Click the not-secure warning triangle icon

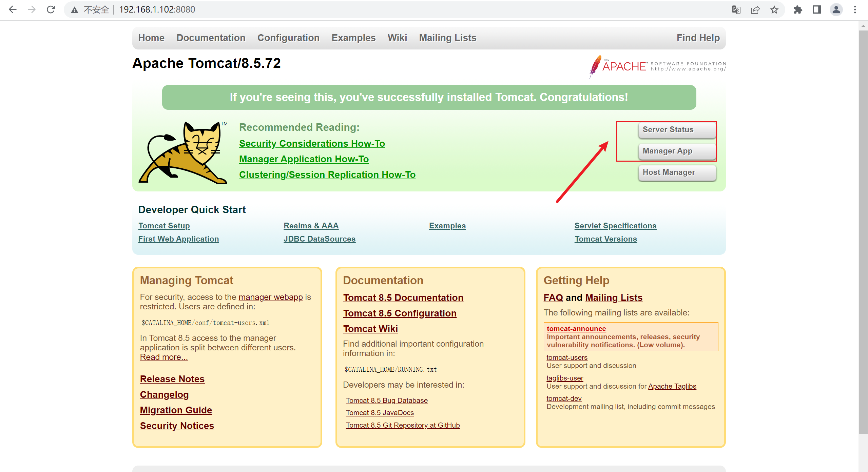click(x=75, y=10)
